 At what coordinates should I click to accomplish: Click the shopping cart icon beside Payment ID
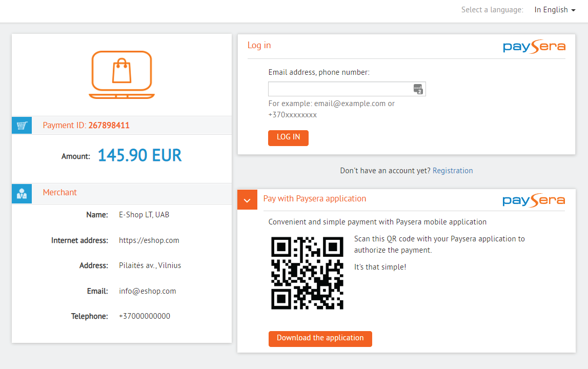point(22,126)
